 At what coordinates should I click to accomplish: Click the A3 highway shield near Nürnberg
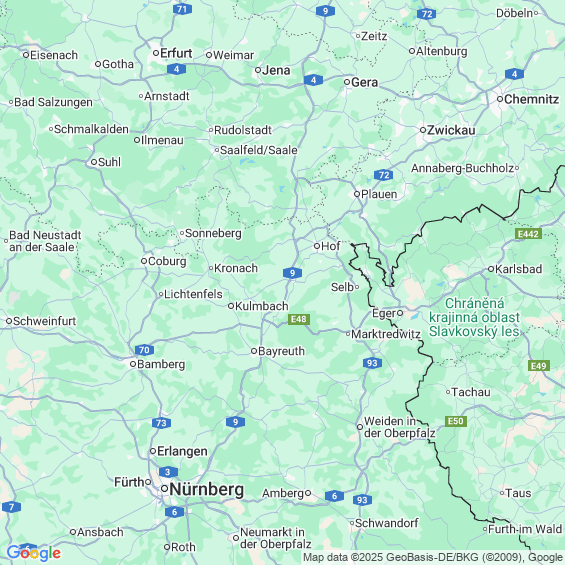coord(168,472)
